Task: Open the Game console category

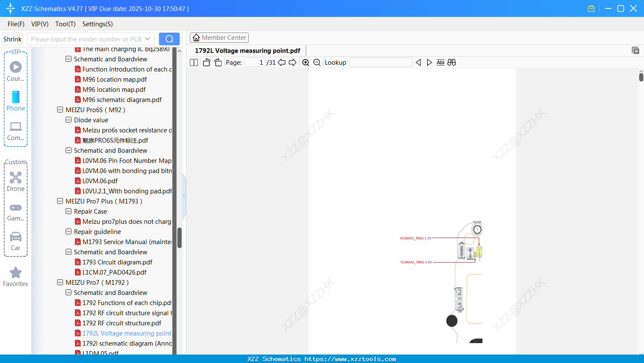Action: coord(16,212)
